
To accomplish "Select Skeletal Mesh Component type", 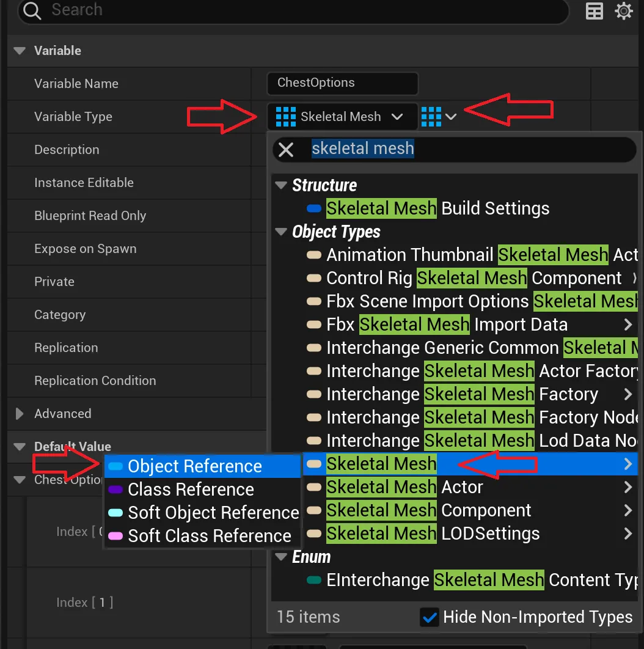I will (x=428, y=510).
